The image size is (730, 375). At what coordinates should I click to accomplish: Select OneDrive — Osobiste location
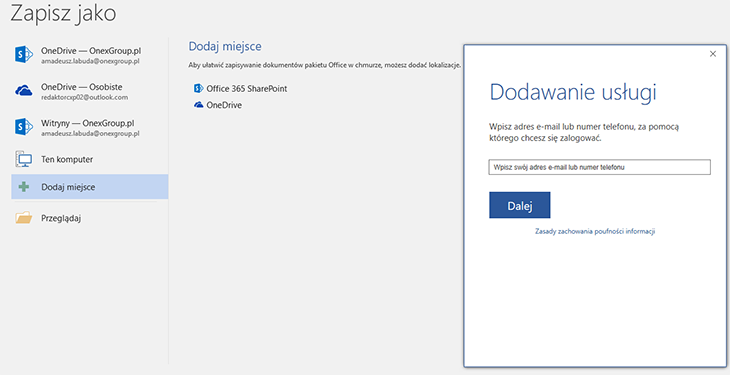pos(90,91)
